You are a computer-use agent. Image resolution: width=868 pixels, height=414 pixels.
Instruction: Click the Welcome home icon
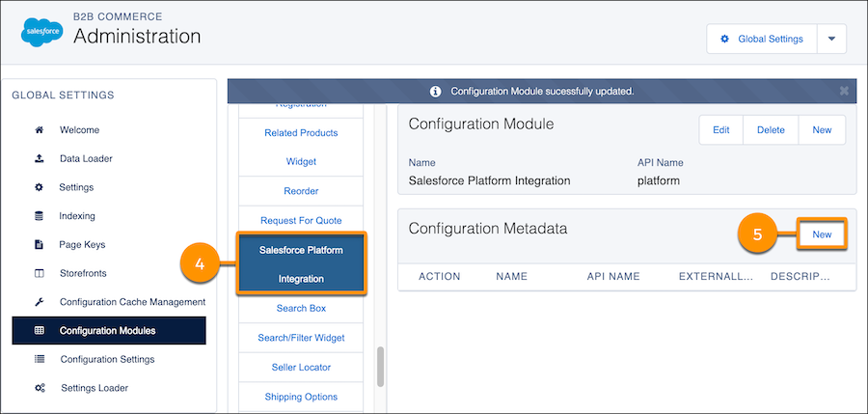(39, 129)
